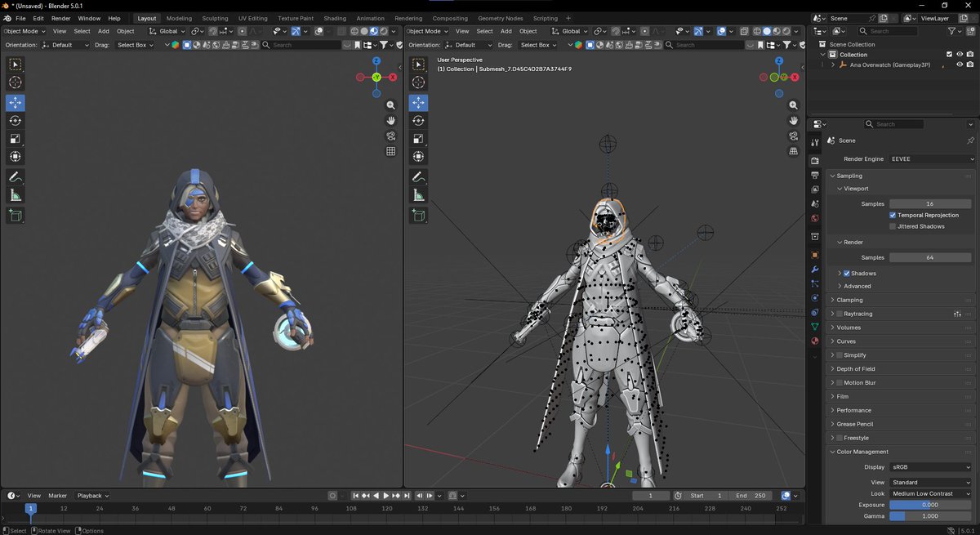
Task: Open the World properties tab
Action: (x=815, y=218)
